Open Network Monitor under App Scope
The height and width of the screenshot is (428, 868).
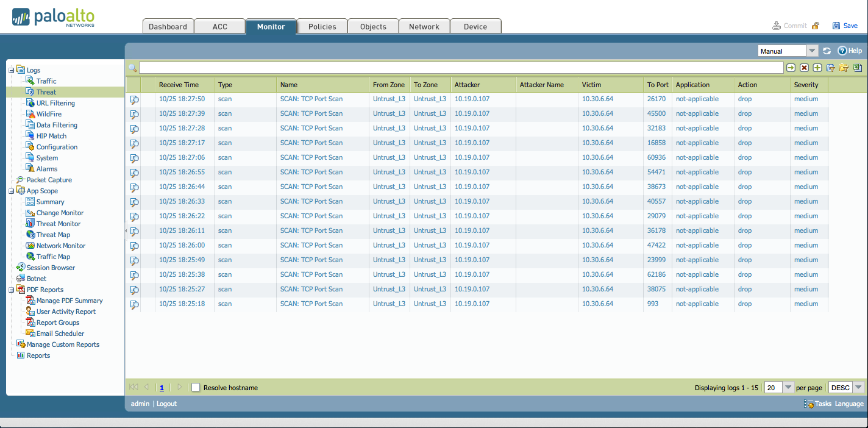(61, 246)
